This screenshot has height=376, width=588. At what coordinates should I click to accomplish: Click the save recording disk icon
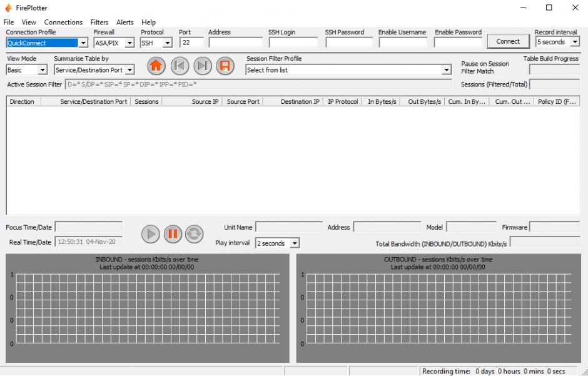coord(225,66)
